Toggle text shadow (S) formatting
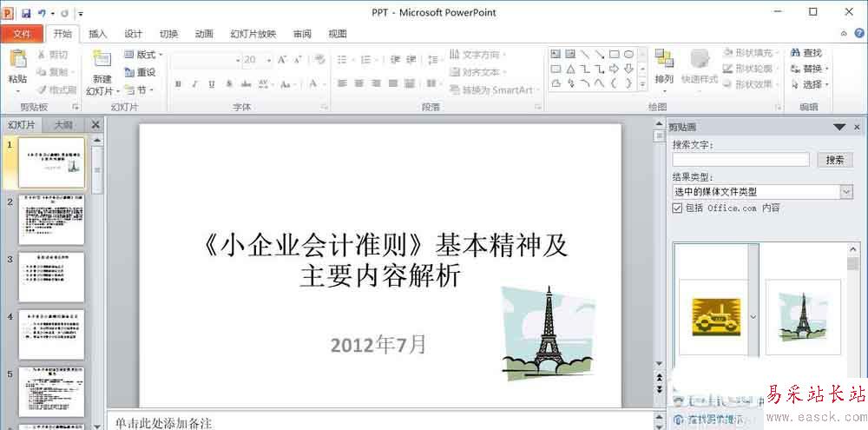The height and width of the screenshot is (430, 868). [228, 84]
